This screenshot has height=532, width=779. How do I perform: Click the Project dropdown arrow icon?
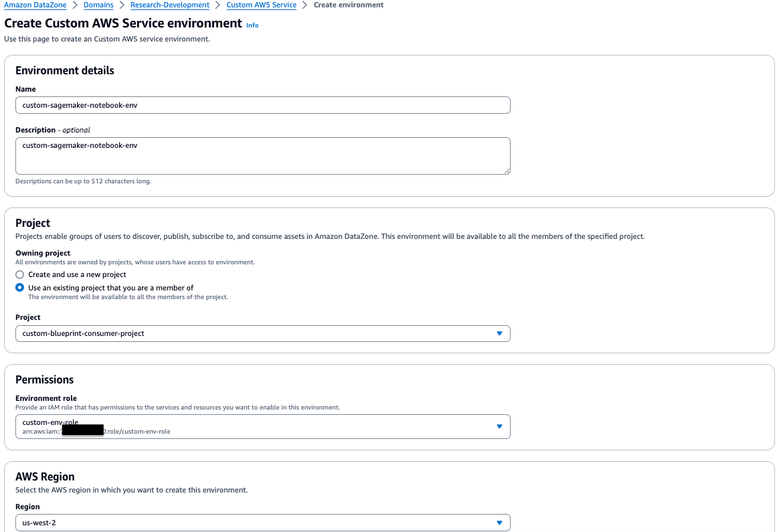499,334
